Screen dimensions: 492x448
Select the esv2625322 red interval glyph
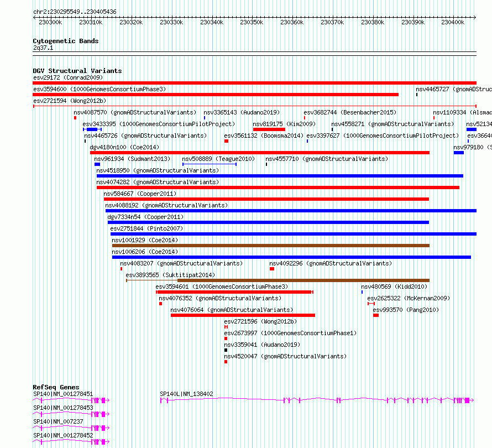[x=371, y=304]
